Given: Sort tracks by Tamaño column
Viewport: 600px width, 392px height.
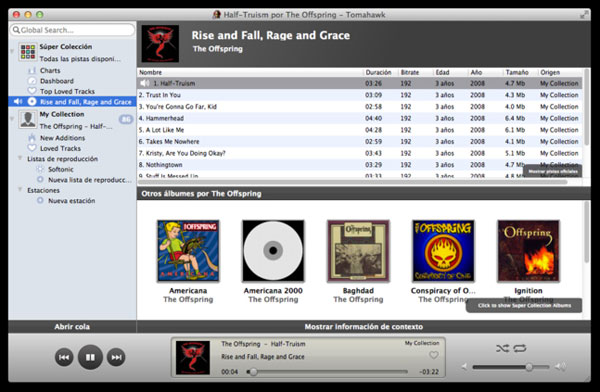Looking at the screenshot, I should (520, 72).
